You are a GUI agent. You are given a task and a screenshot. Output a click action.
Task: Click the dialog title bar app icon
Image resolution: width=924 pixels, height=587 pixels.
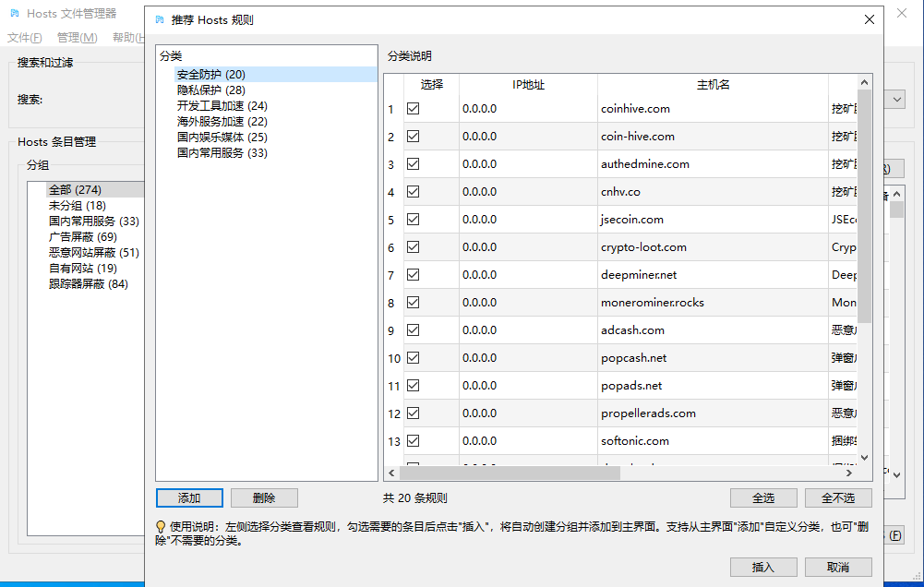coord(161,19)
